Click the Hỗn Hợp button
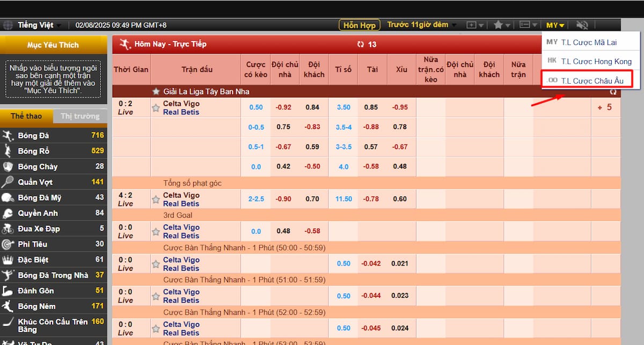Screen dimensions: 644x345 [x=359, y=25]
